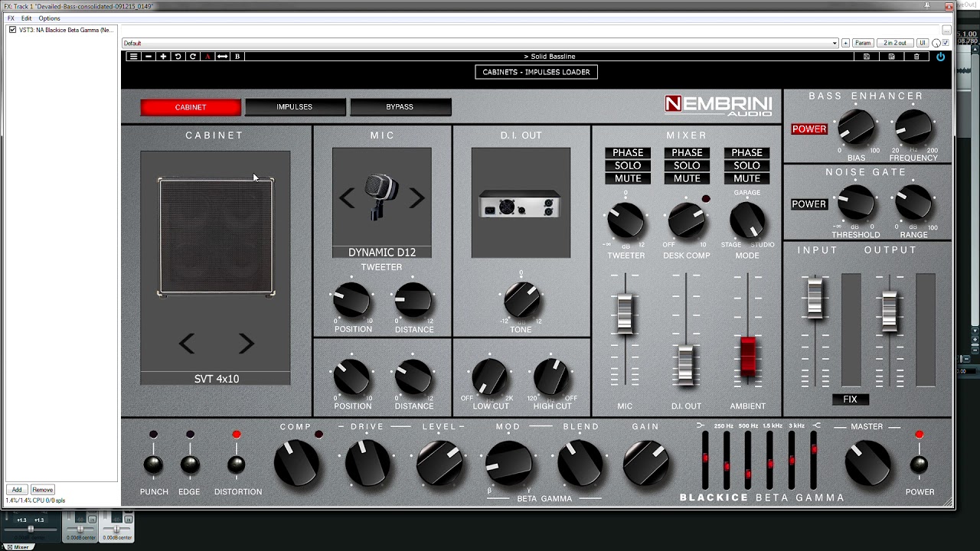Toggle Noise Gate POWER button
The image size is (980, 551).
point(809,204)
